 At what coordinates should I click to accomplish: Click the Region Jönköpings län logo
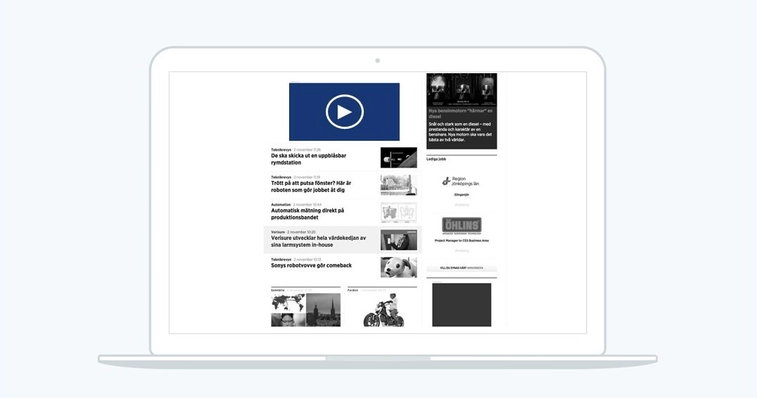point(461,181)
